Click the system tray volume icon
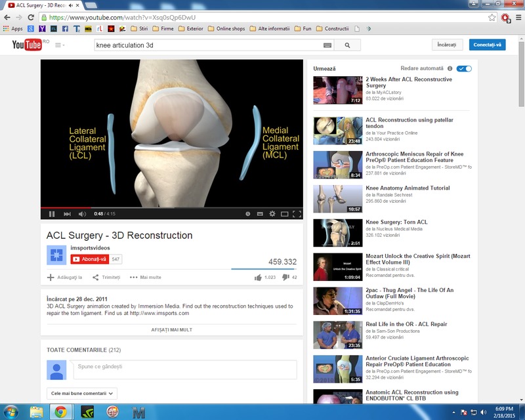This screenshot has width=525, height=420. coord(483,412)
